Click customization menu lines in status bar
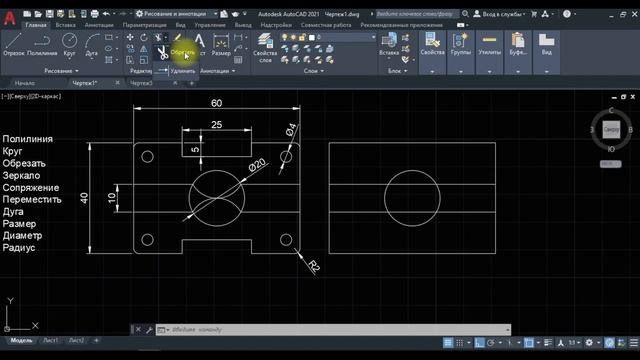 pyautogui.click(x=633, y=342)
